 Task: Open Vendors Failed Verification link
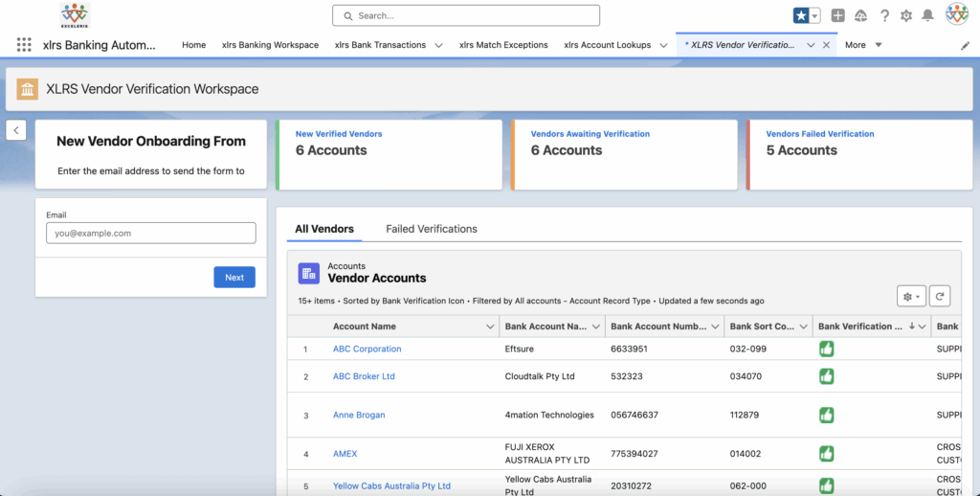click(820, 134)
